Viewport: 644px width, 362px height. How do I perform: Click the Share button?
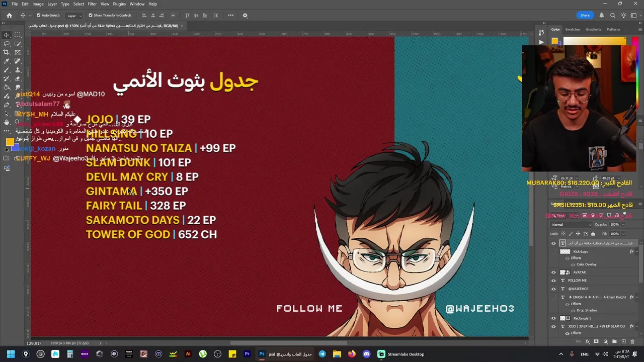click(585, 15)
